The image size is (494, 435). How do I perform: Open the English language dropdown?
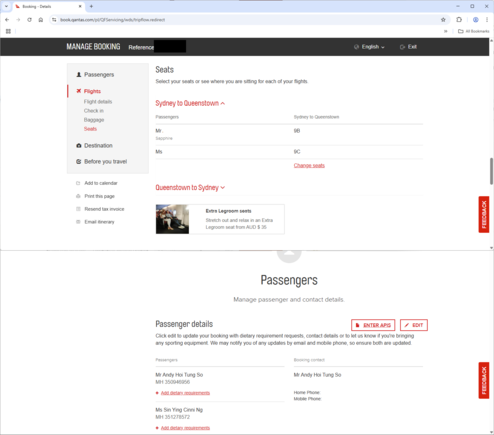(369, 47)
